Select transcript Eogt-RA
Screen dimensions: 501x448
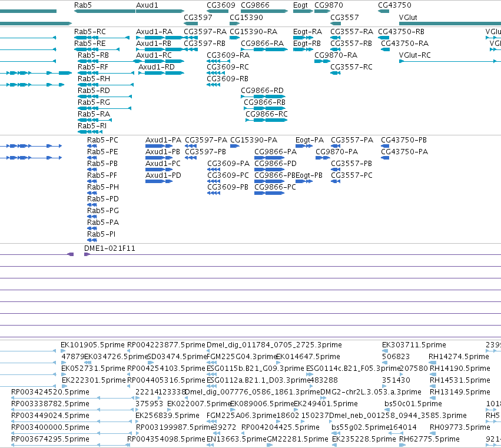pyautogui.click(x=307, y=32)
